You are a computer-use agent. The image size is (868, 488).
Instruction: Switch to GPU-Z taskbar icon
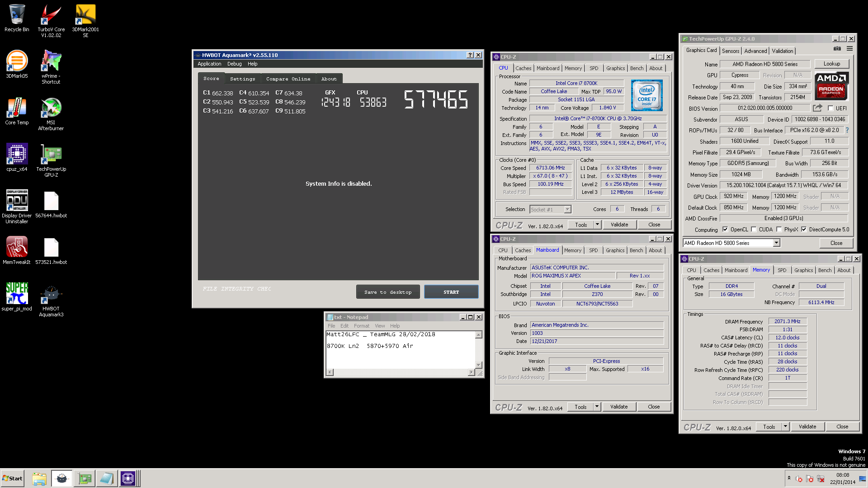coord(85,479)
